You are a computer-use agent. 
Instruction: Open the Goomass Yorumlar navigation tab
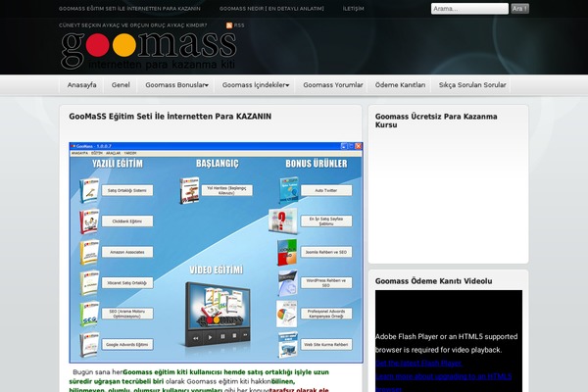click(333, 85)
